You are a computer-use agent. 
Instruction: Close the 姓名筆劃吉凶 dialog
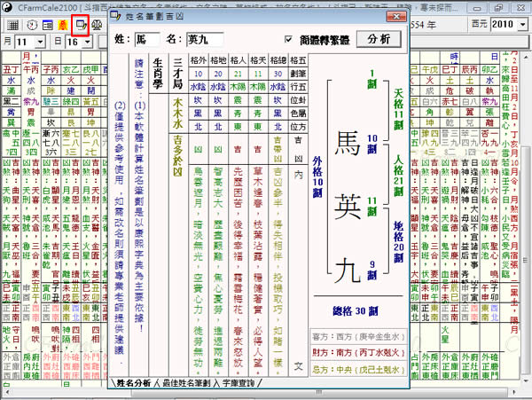pyautogui.click(x=395, y=16)
